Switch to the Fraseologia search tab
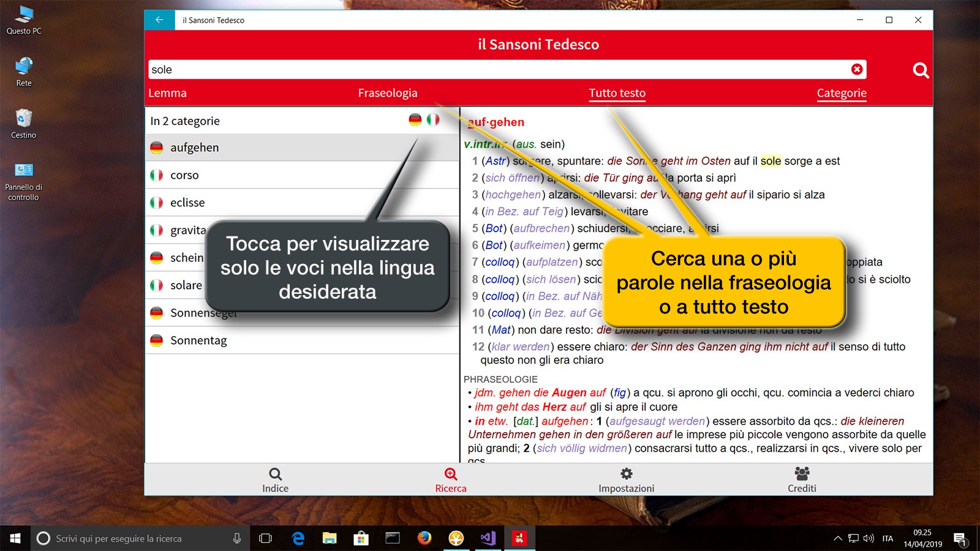Screen dimensions: 980x551 pyautogui.click(x=388, y=93)
